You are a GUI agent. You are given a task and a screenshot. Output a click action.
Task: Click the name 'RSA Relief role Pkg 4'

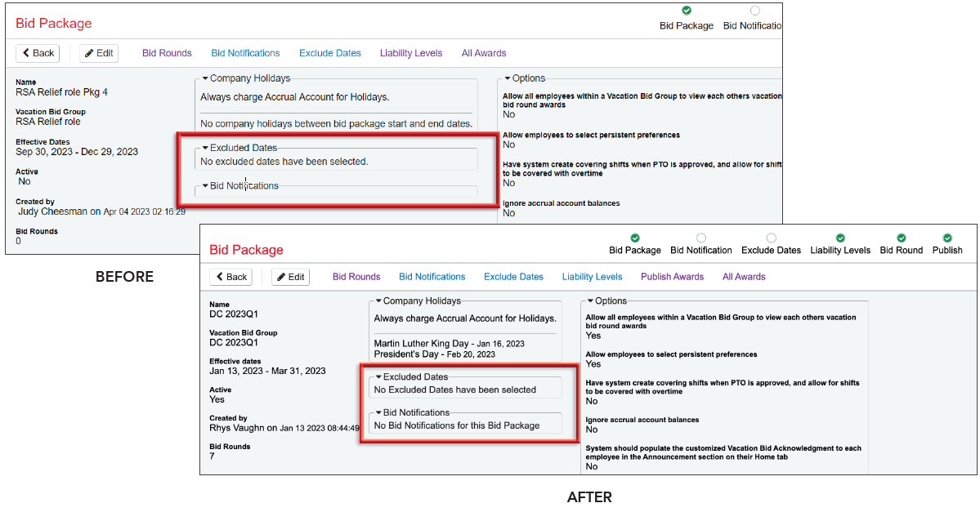pos(61,92)
